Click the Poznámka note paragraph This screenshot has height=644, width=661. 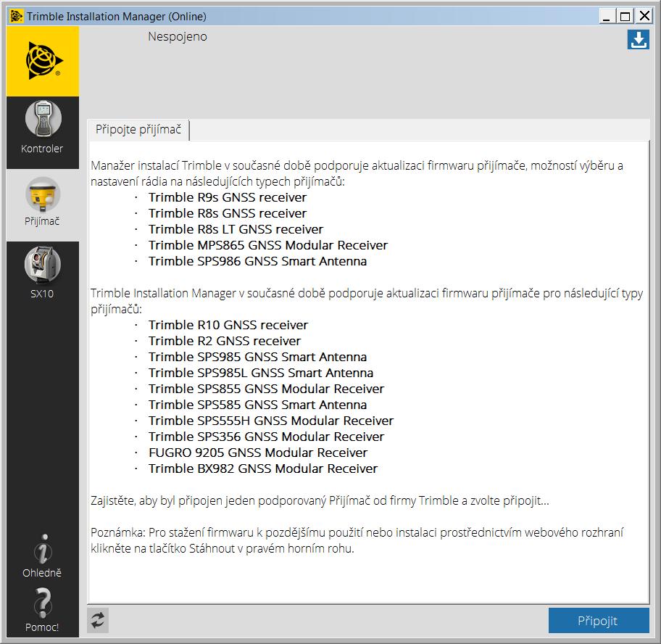tap(357, 541)
